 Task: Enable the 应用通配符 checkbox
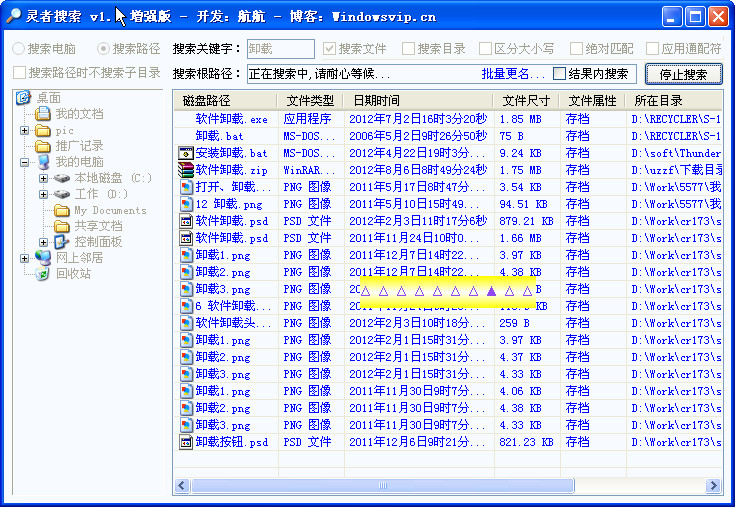click(652, 48)
